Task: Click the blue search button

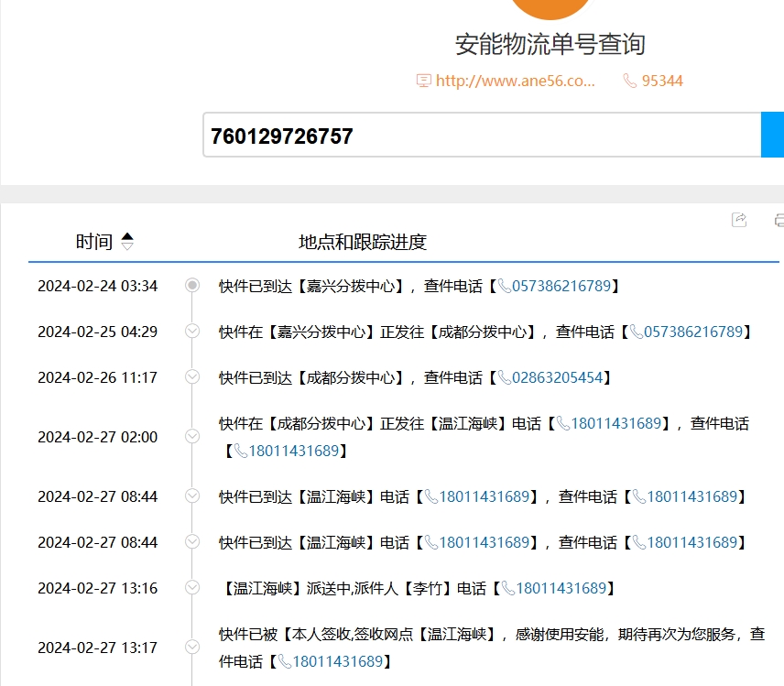Action: pyautogui.click(x=772, y=135)
